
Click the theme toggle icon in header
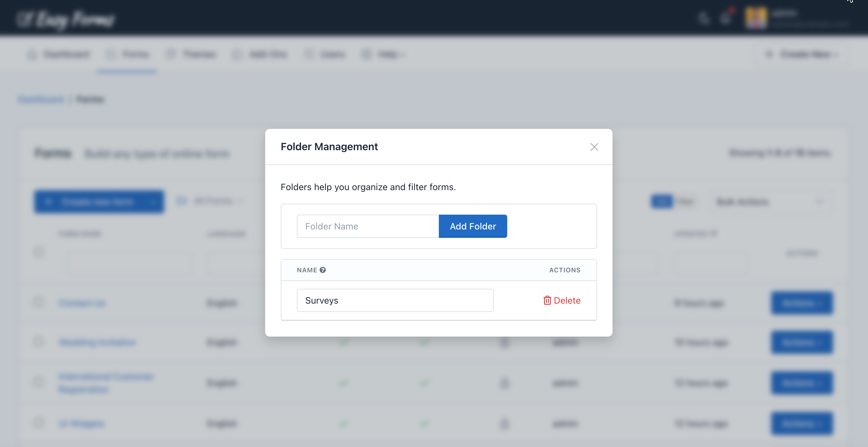(x=703, y=18)
